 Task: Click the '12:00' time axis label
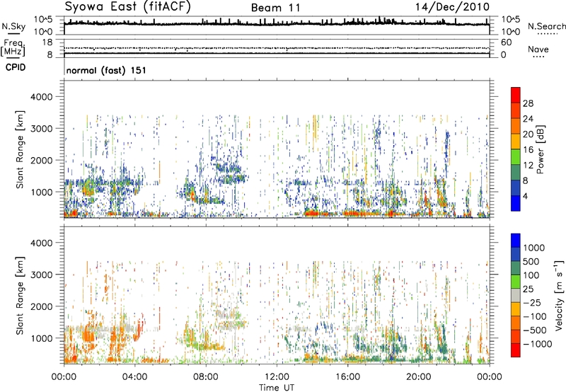coord(277,377)
